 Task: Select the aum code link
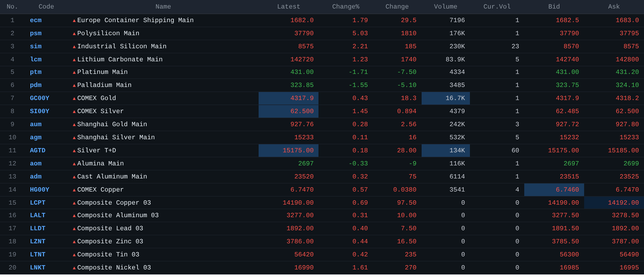(x=36, y=124)
